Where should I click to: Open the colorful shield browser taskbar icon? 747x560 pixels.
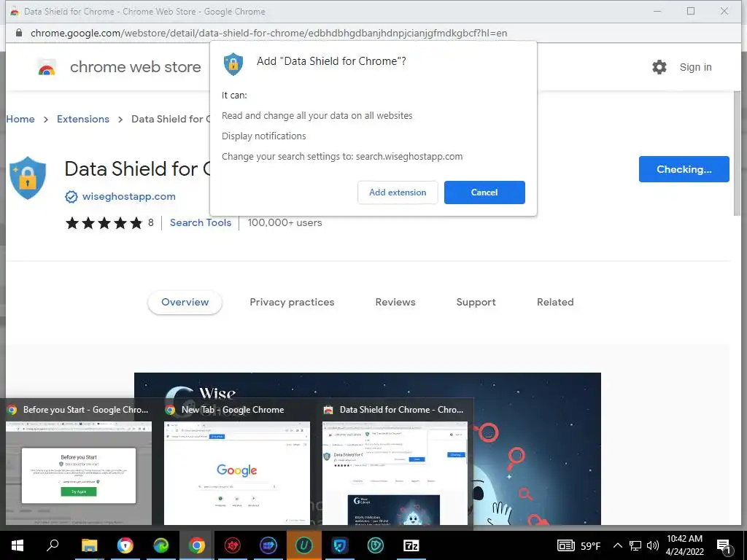[125, 545]
